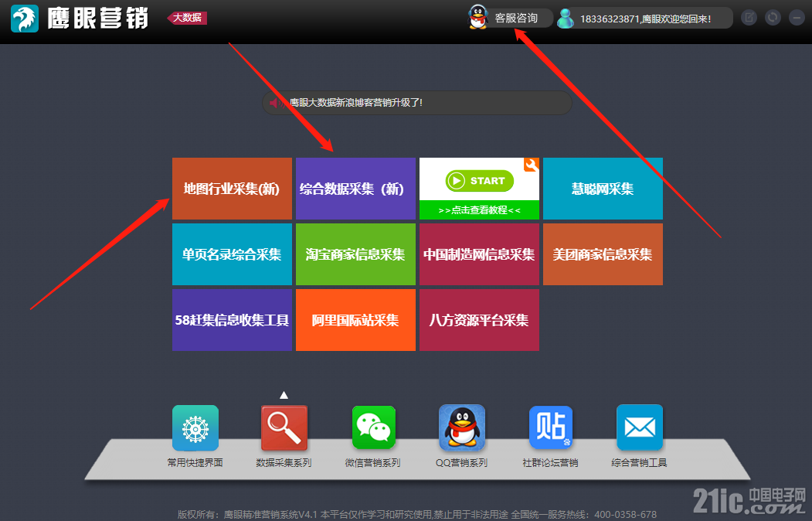This screenshot has height=521, width=812.
Task: Click >>点击查看教程<< link
Action: tap(480, 210)
